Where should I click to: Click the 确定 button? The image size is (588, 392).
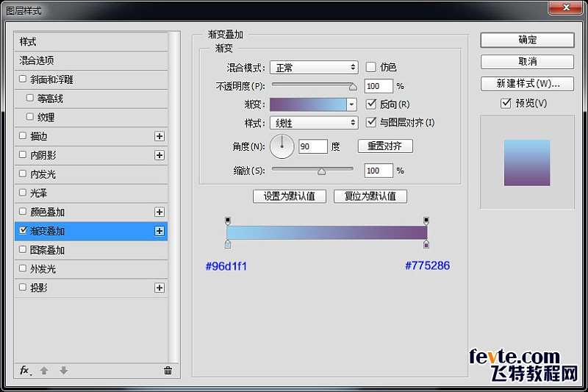(x=527, y=40)
